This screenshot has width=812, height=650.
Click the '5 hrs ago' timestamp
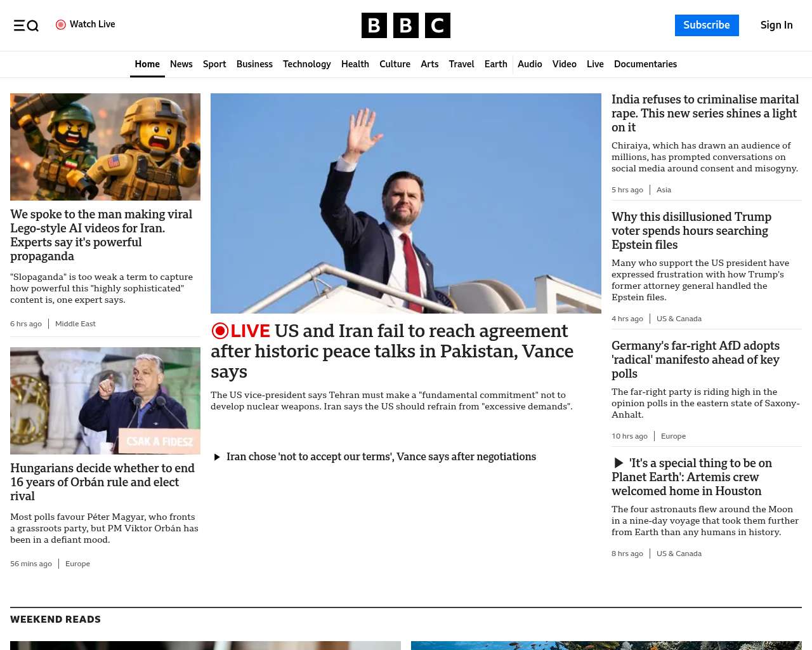[627, 190]
